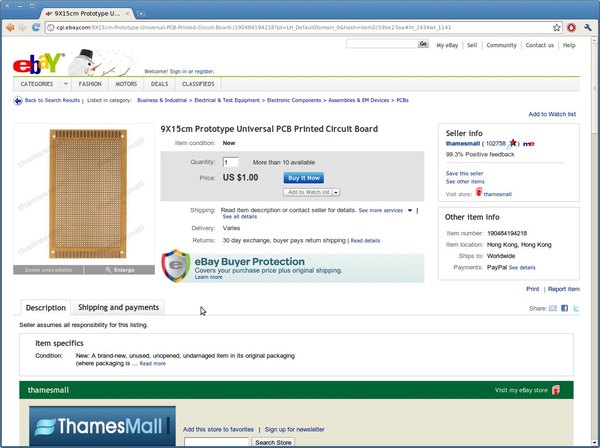Focus the eBay top search box
Image resolution: width=600 pixels, height=448 pixels.
click(x=382, y=44)
